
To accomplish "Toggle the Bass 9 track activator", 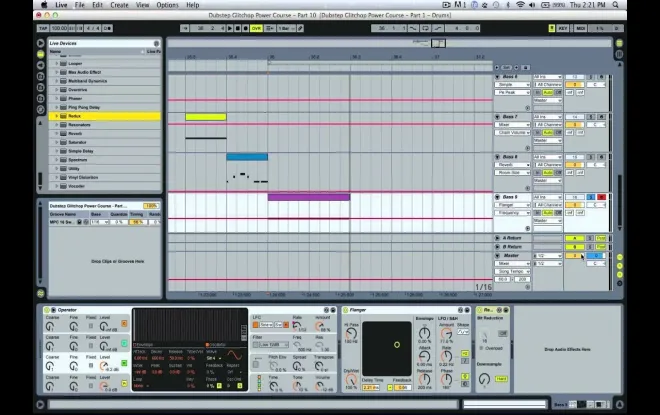I will click(x=574, y=197).
